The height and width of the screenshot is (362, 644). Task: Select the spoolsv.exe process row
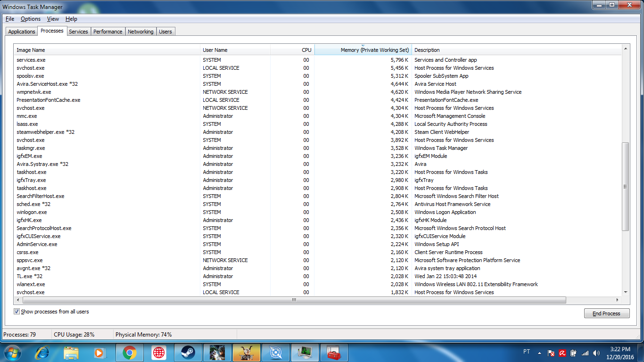[x=318, y=76]
